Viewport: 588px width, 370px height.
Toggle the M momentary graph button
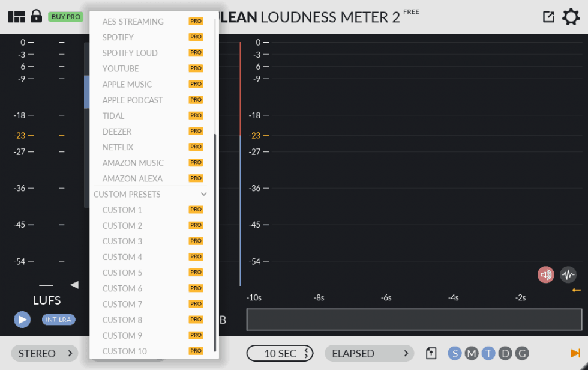[472, 354]
